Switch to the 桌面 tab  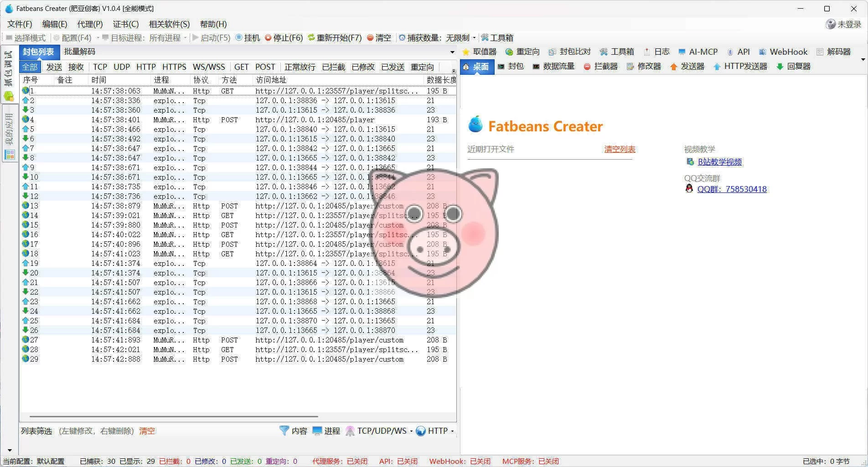tap(477, 67)
